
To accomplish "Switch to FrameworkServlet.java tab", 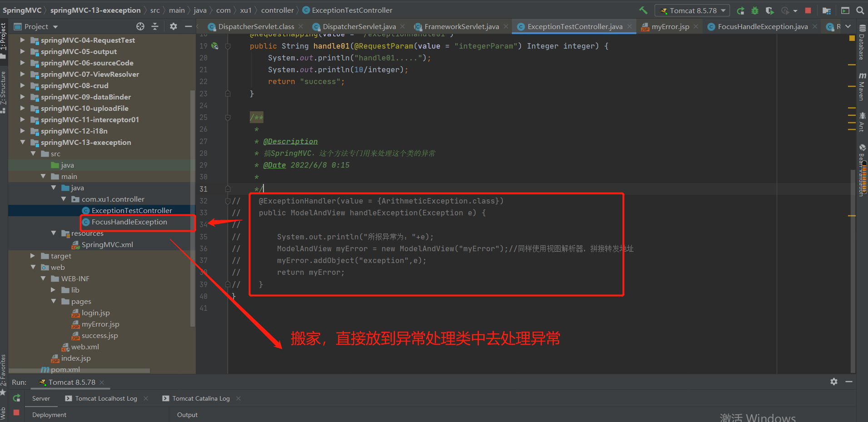I will (x=461, y=27).
